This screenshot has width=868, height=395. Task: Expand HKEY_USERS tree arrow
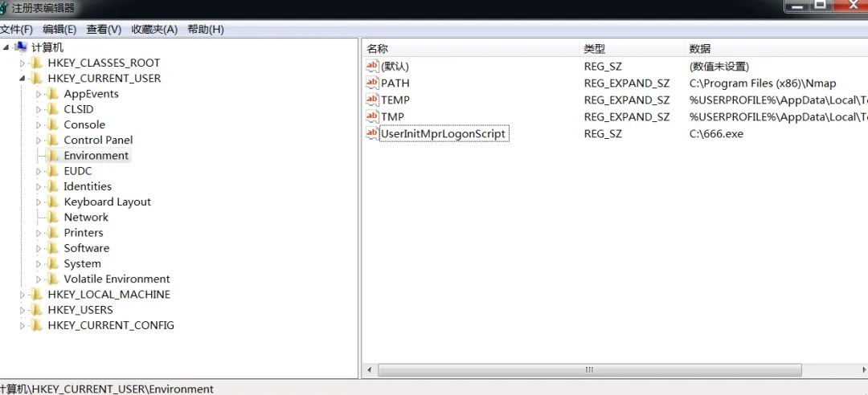click(x=23, y=311)
